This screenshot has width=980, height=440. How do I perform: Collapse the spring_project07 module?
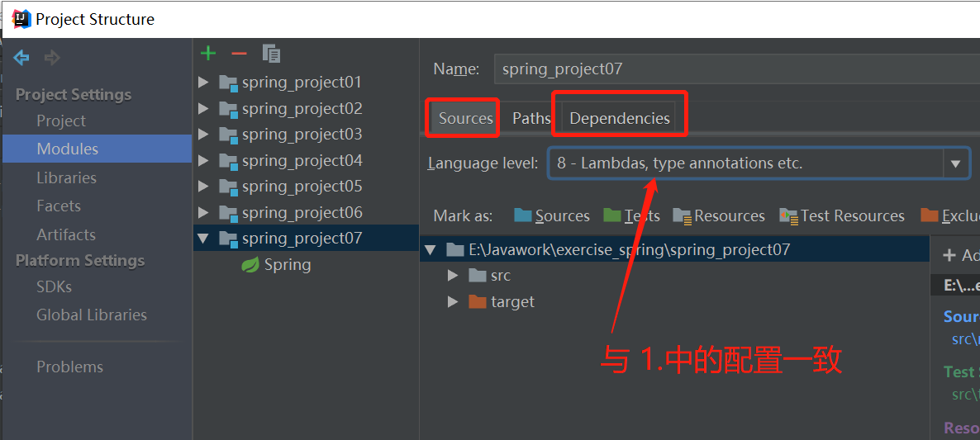click(x=203, y=239)
